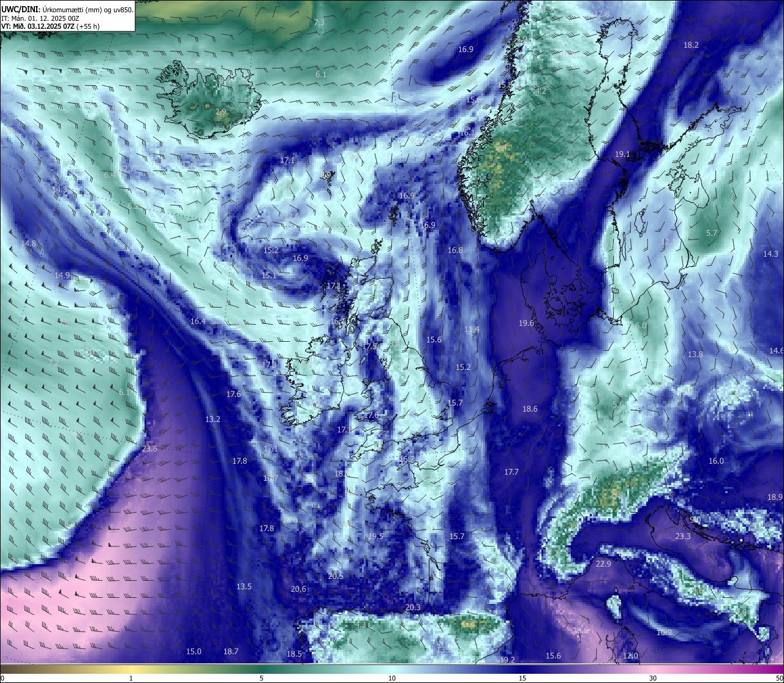
Task: Click the 16.4 value label
Action: tap(198, 321)
